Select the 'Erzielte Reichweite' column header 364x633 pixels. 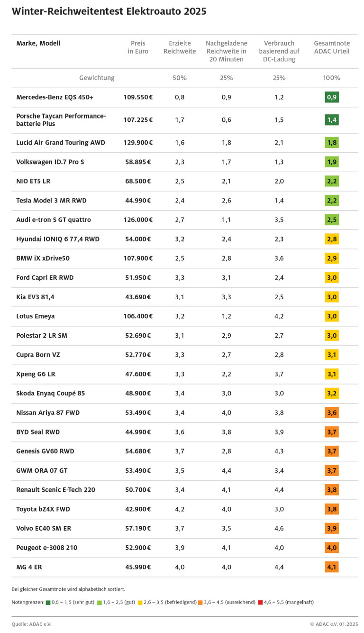click(180, 47)
